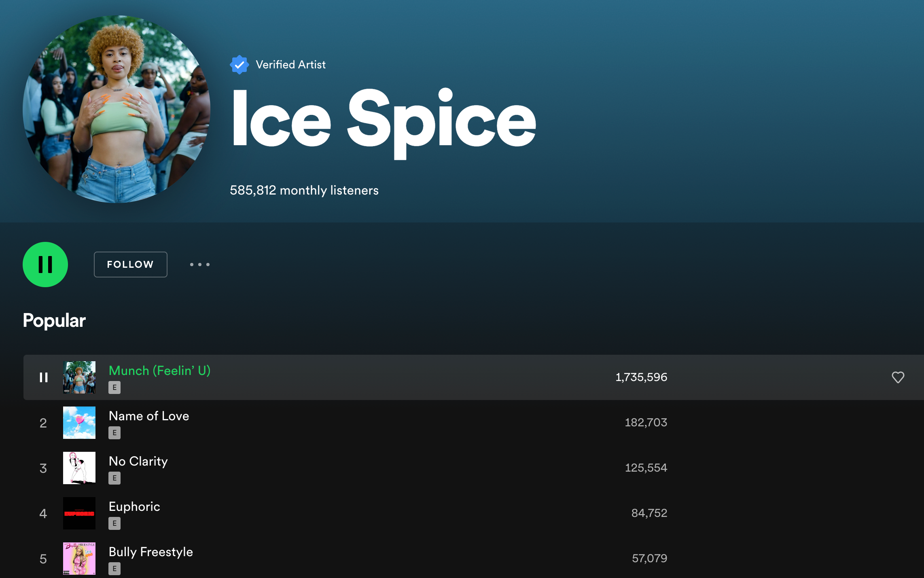Pause playback with the large green button
Screen dimensions: 924x578
click(x=45, y=265)
